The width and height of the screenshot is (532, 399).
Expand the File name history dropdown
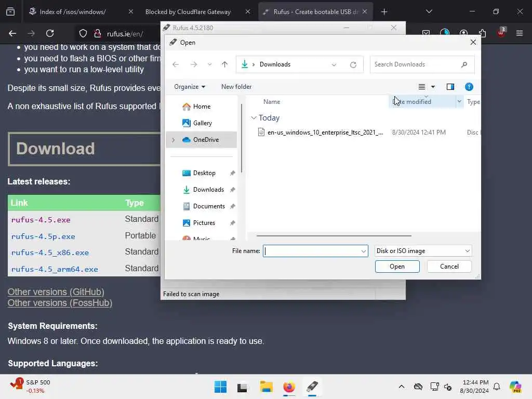coord(363,251)
